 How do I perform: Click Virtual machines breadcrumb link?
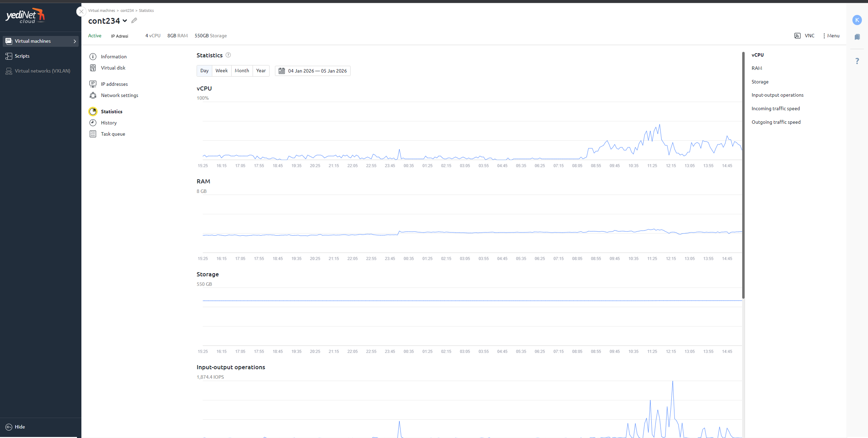(101, 11)
